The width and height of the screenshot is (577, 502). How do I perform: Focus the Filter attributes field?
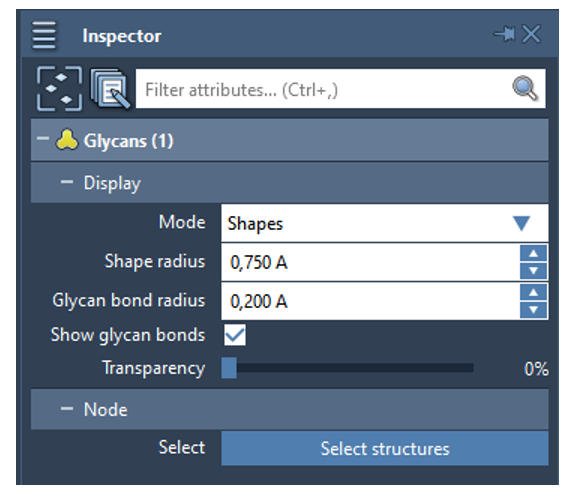[x=340, y=89]
